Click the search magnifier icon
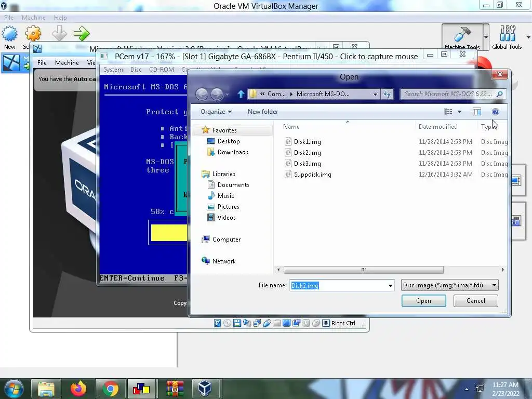This screenshot has width=532, height=399. pyautogui.click(x=500, y=94)
